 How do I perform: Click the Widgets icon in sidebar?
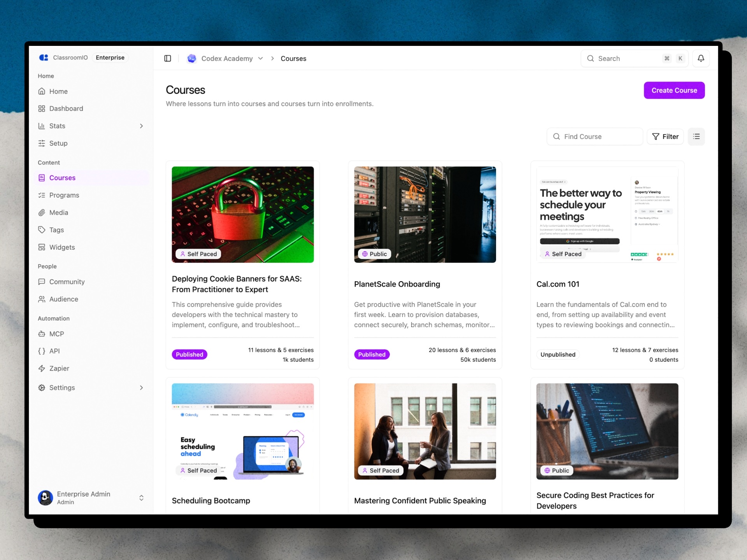42,247
